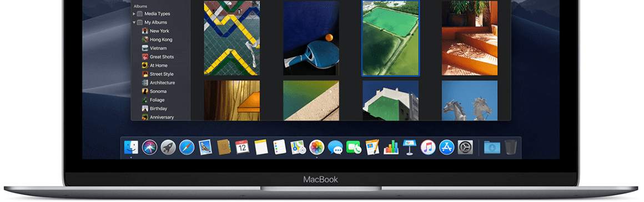
Task: Open the Keynote podium icon
Action: point(410,147)
